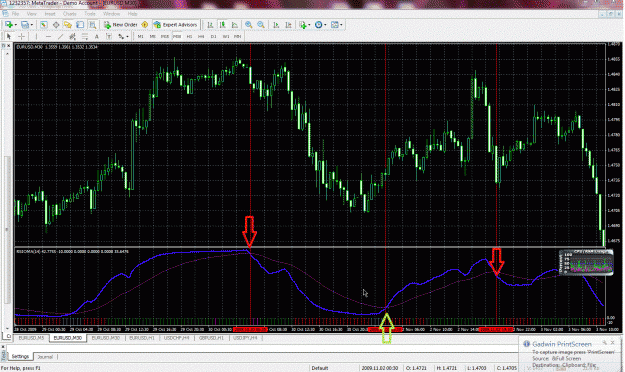This screenshot has height=372, width=625.
Task: Show the Navigator panel icon
Action: pyautogui.click(x=68, y=25)
